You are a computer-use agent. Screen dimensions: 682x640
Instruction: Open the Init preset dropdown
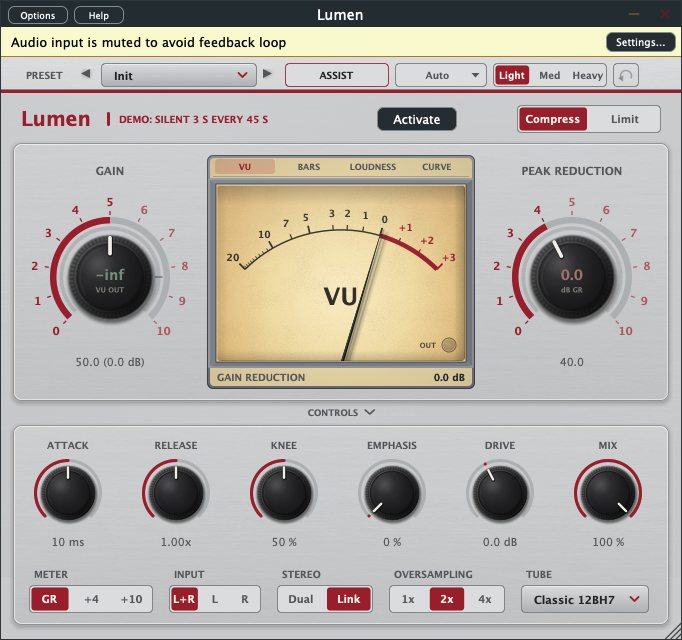coord(179,76)
